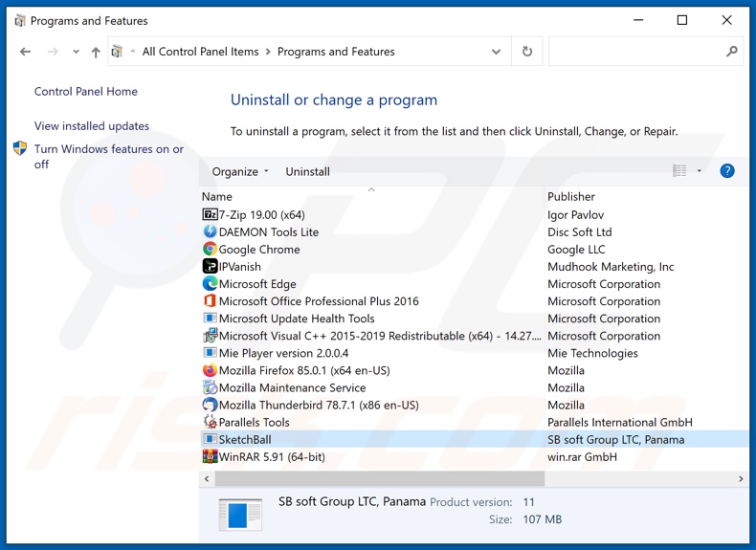The width and height of the screenshot is (756, 550).
Task: Click Parallels International GmbH publisher cell
Action: coord(619,423)
